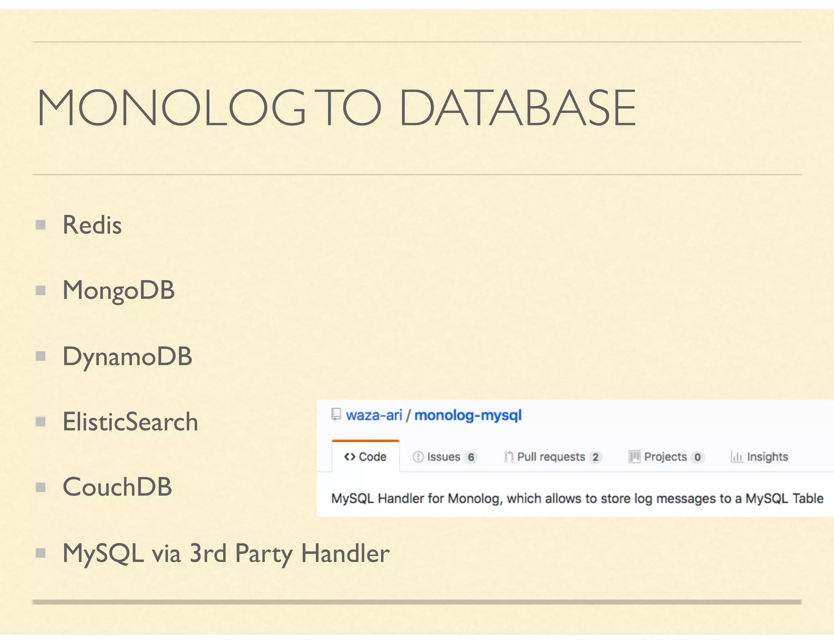Switch to the Code tab
Viewport: 834px width, 644px height.
pos(365,457)
